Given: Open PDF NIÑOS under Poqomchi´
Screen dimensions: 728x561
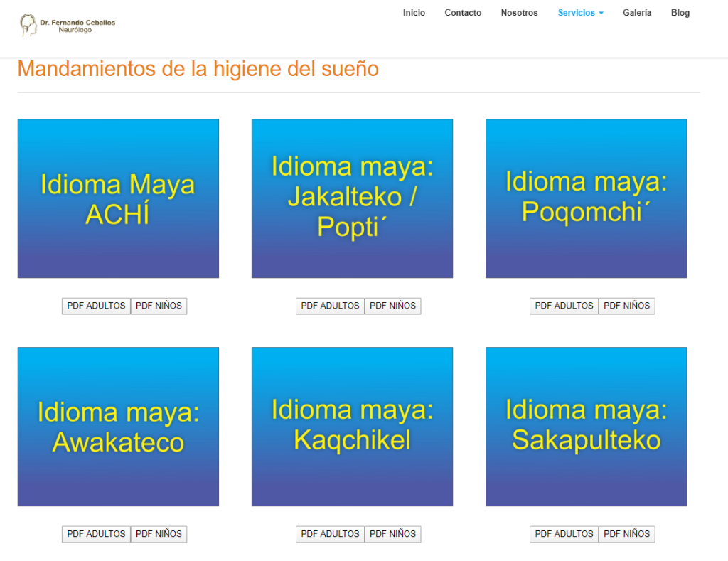Looking at the screenshot, I should click(626, 306).
